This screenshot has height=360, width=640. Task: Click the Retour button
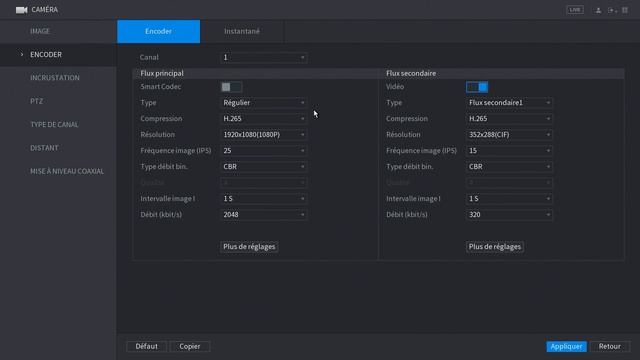point(610,347)
